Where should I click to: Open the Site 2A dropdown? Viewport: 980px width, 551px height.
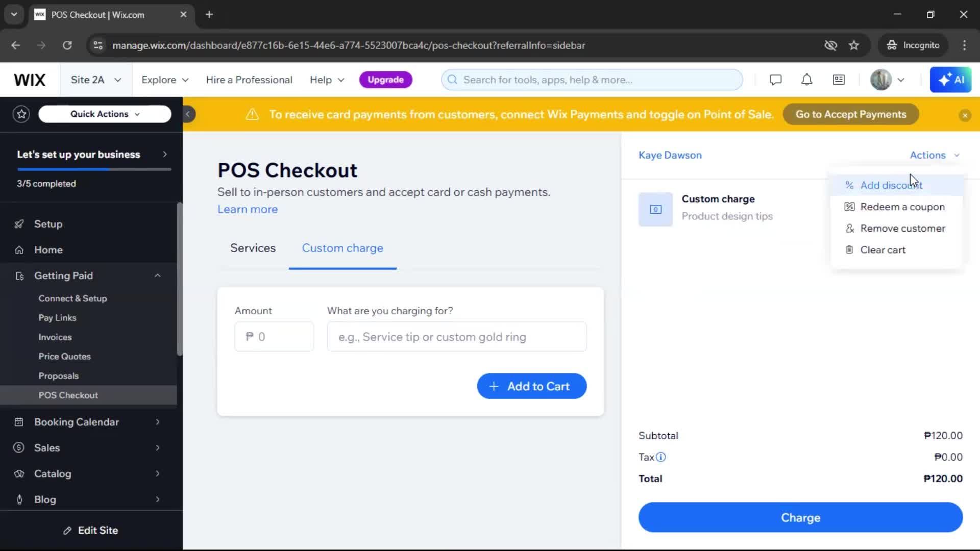point(96,80)
